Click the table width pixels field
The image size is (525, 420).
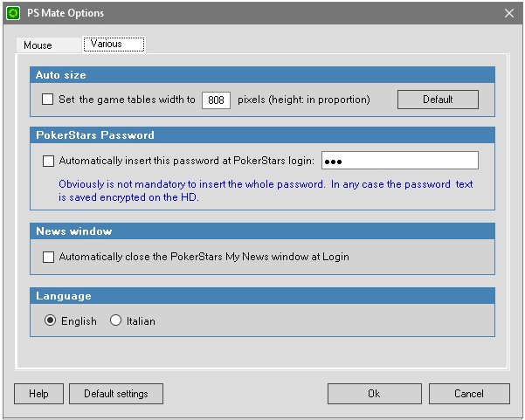tap(215, 100)
